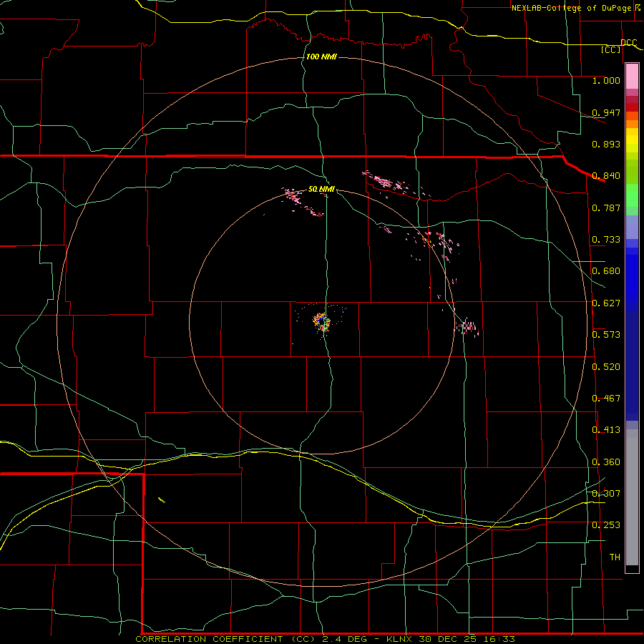Viewport: 644px width, 644px height.
Task: Select the 0.840 scale value
Action: click(x=606, y=176)
